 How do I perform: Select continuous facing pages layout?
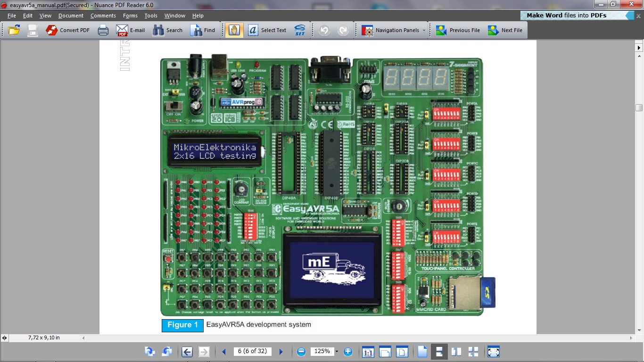click(x=473, y=352)
